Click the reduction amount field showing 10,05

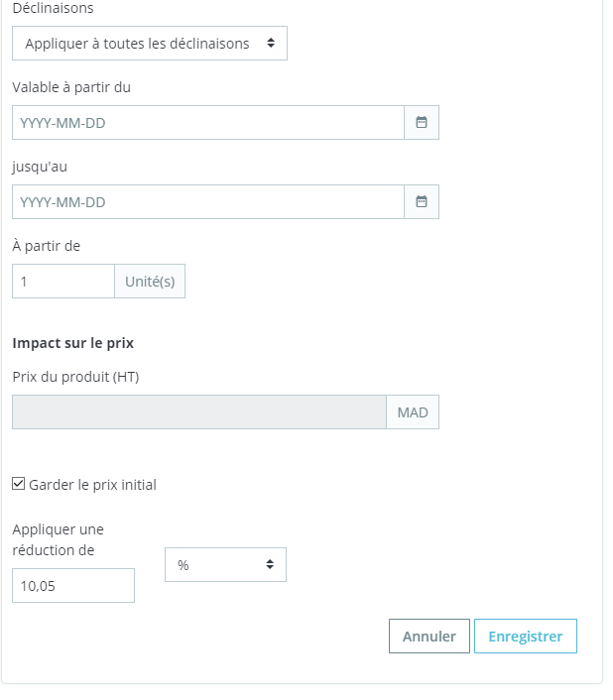point(72,586)
